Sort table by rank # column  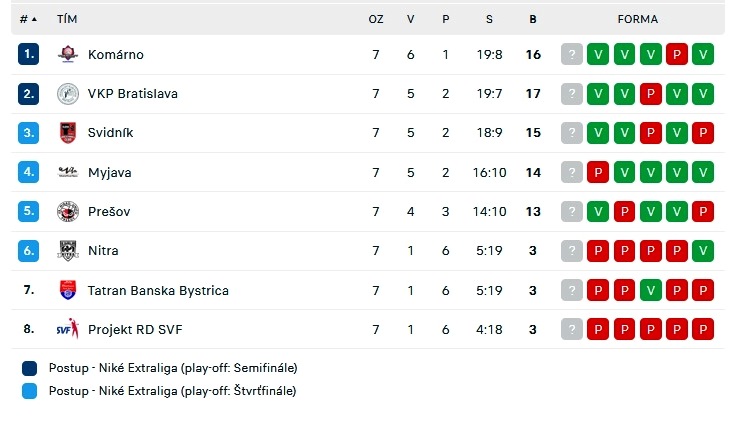(28, 19)
